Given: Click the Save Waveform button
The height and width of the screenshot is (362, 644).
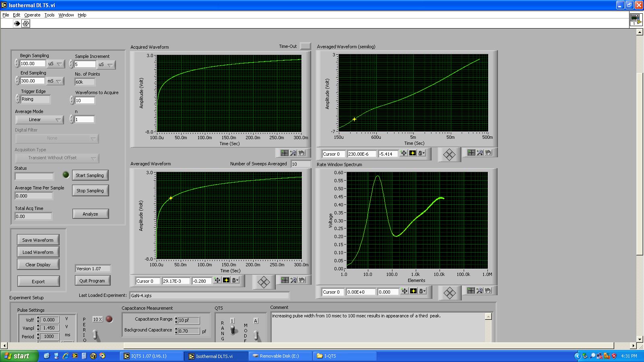Looking at the screenshot, I should (38, 240).
